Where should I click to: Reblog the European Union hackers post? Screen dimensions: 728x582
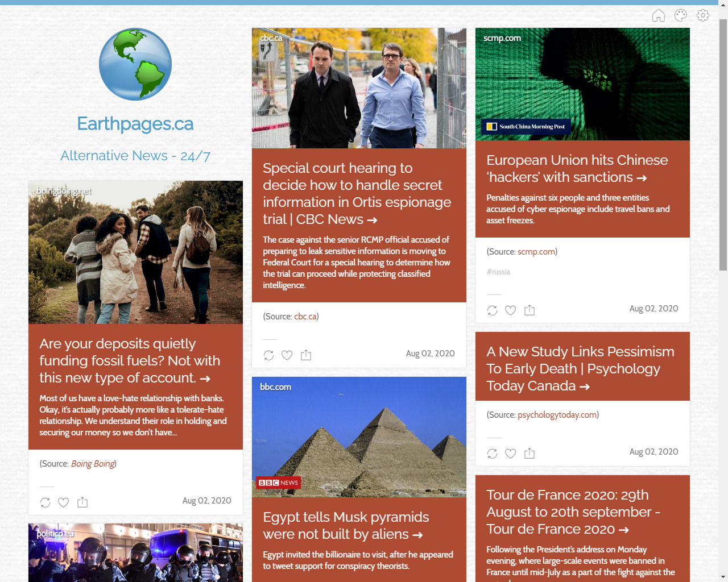point(493,310)
